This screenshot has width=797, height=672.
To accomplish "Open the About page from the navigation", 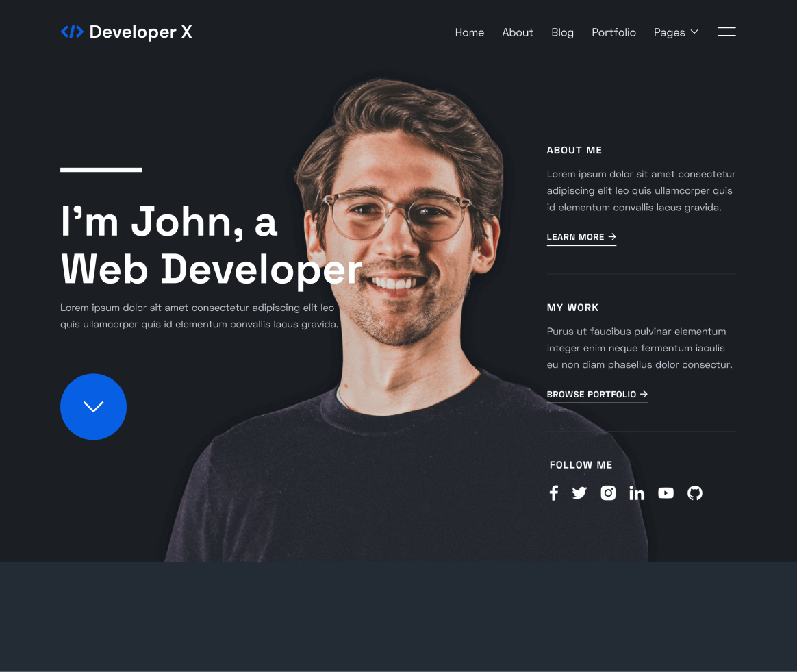I will [518, 32].
